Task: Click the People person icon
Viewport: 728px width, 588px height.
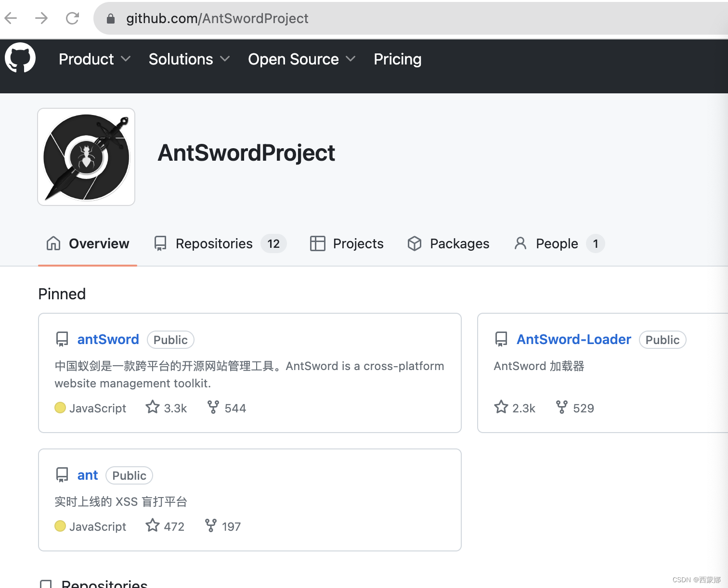Action: [520, 243]
